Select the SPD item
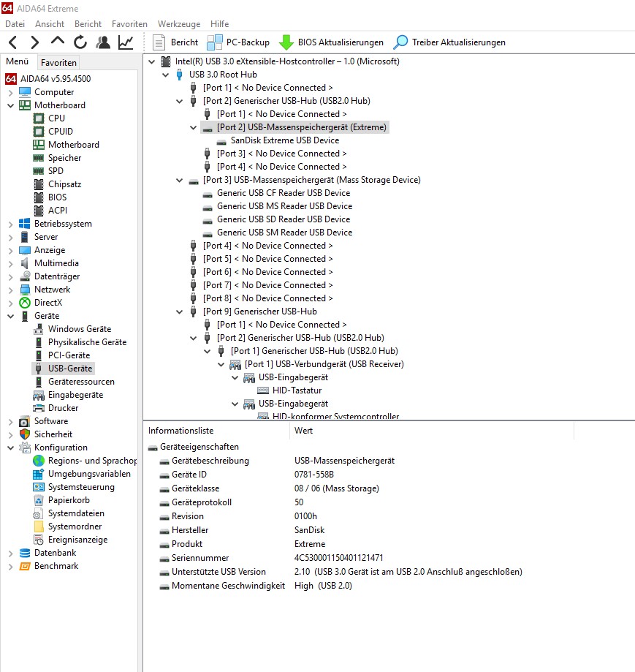Viewport: 635px width, 672px height. (56, 171)
